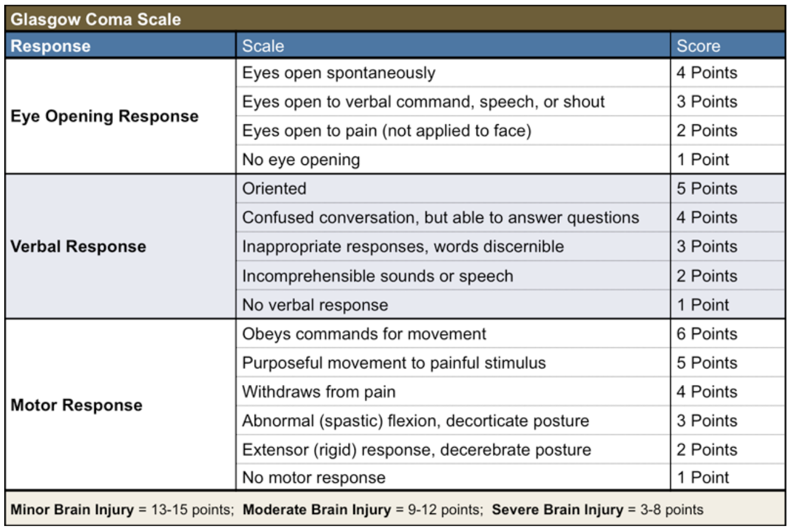Click the Glasgow Coma Scale title bar
Image resolution: width=793 pixels, height=532 pixels.
(x=395, y=19)
